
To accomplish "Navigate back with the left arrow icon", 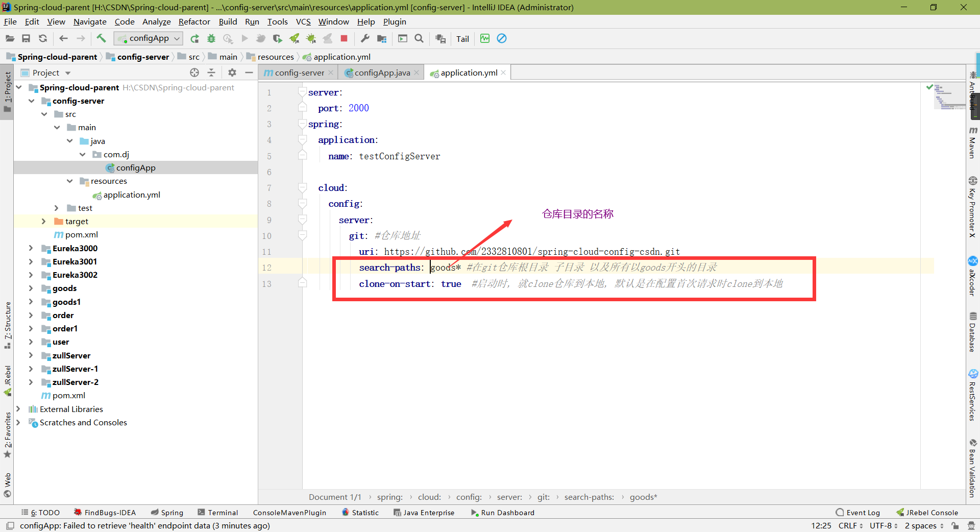I will (63, 38).
